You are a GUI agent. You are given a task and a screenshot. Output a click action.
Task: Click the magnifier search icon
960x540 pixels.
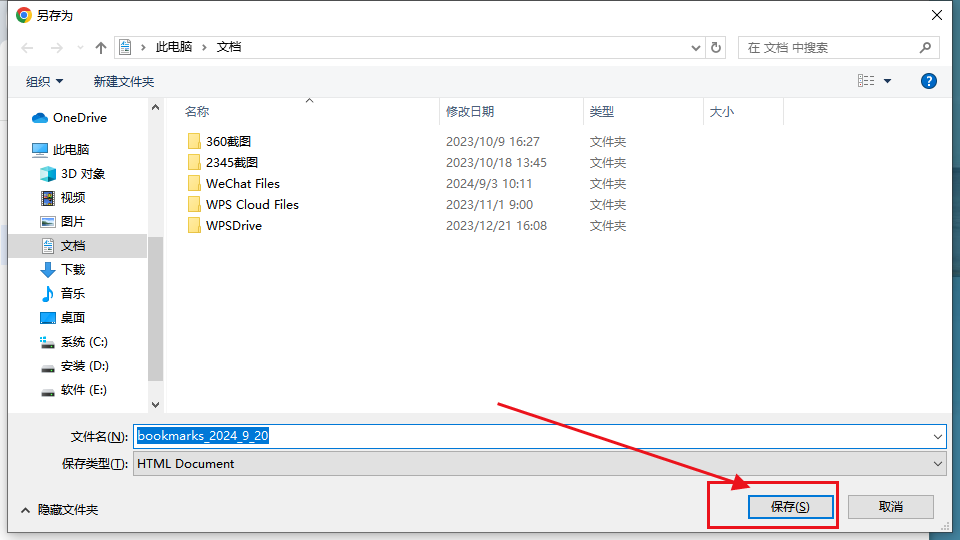[x=925, y=47]
